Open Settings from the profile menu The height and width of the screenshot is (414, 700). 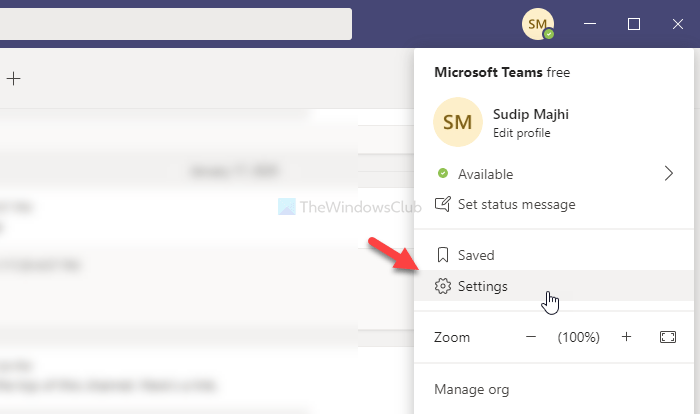click(554, 286)
